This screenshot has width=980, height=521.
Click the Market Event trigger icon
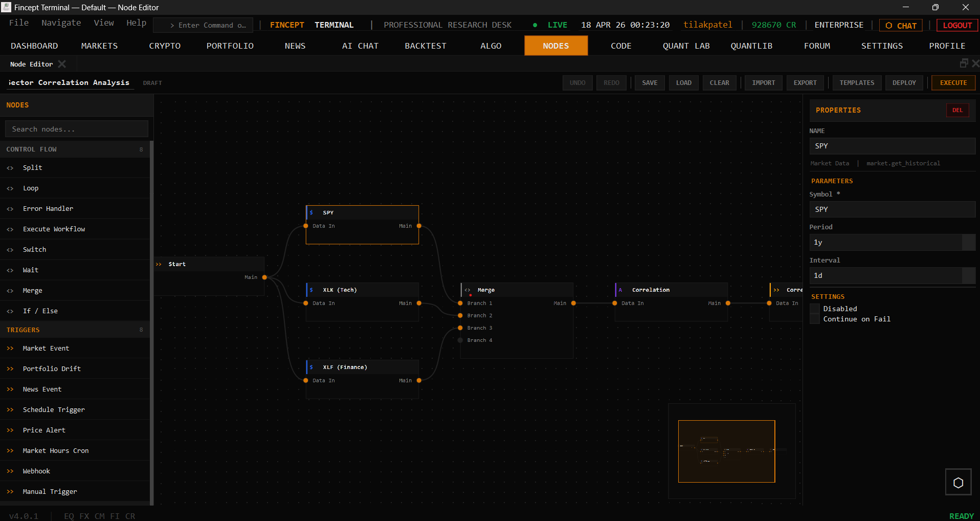(x=10, y=348)
